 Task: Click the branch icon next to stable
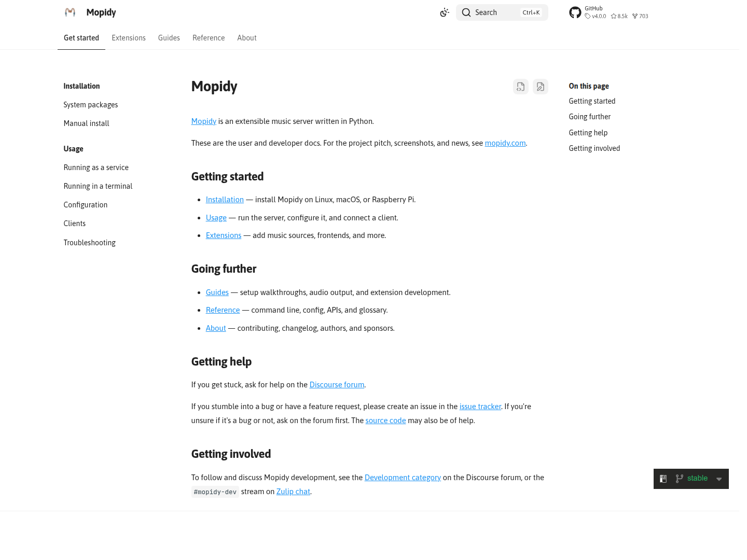click(x=679, y=479)
